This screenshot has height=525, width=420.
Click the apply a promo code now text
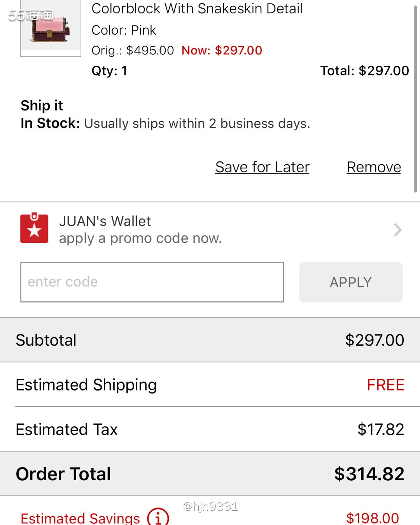[x=140, y=238]
